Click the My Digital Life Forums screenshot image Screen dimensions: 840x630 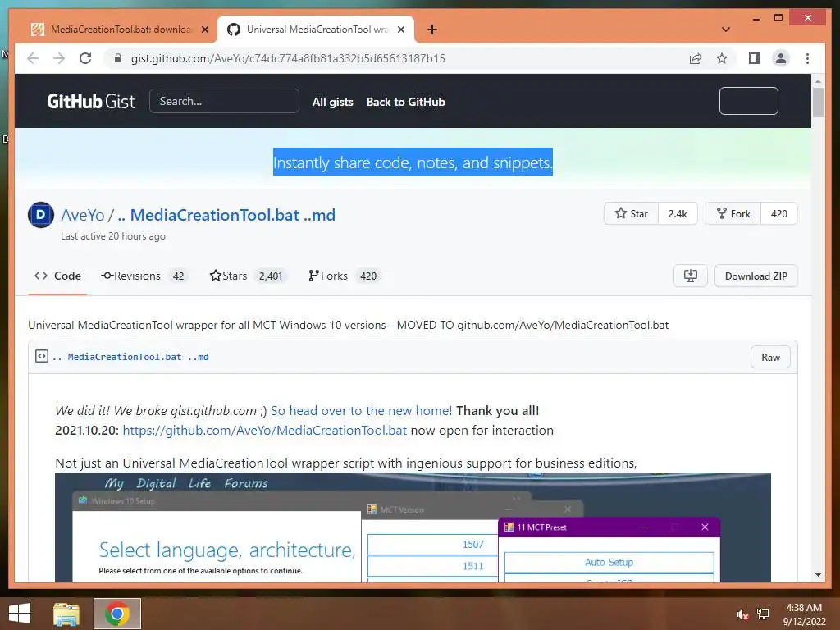pyautogui.click(x=413, y=527)
